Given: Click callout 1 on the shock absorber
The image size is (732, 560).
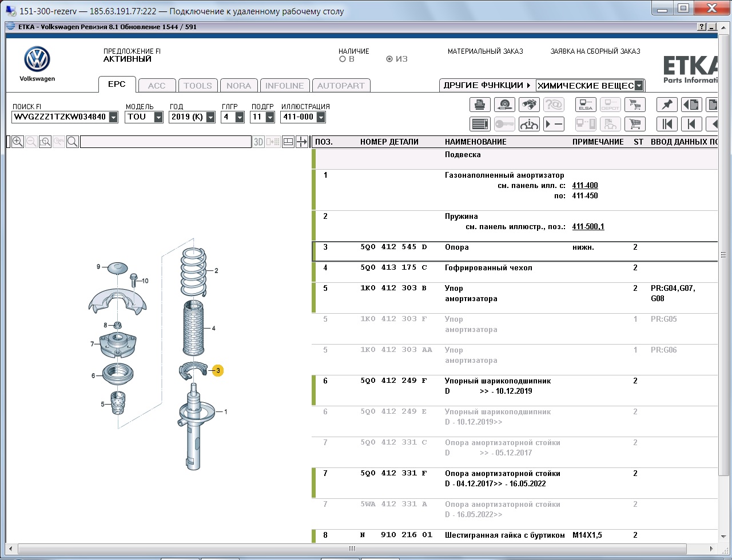Looking at the screenshot, I should click(x=225, y=411).
